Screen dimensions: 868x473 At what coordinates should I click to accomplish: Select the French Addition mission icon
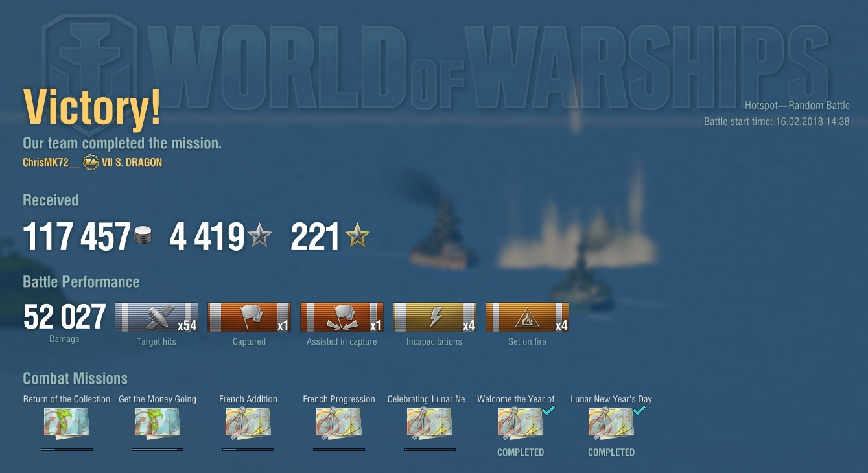point(248,423)
